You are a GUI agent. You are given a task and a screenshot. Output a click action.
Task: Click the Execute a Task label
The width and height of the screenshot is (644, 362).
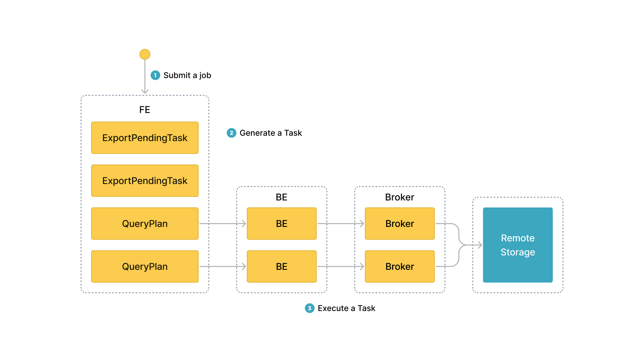(346, 308)
